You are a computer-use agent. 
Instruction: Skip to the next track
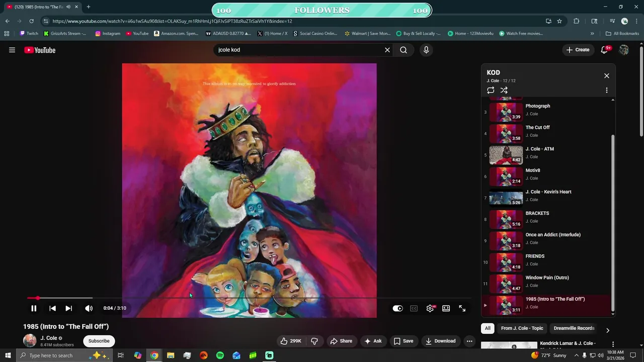click(x=69, y=308)
